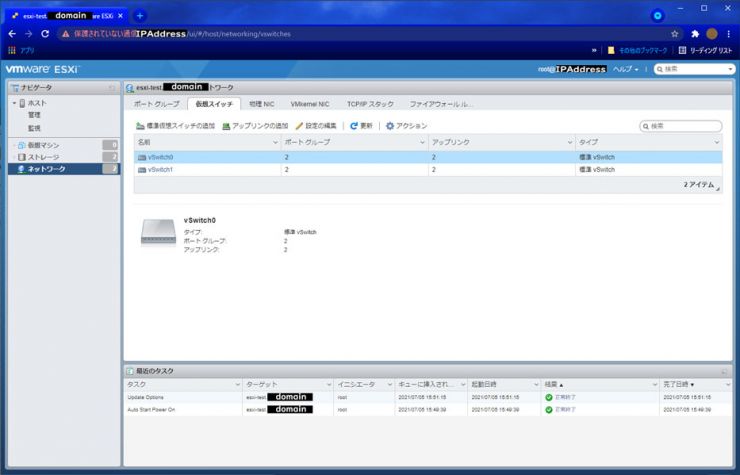Click Auto Start Power On task name
This screenshot has height=475, width=740.
pyautogui.click(x=151, y=410)
